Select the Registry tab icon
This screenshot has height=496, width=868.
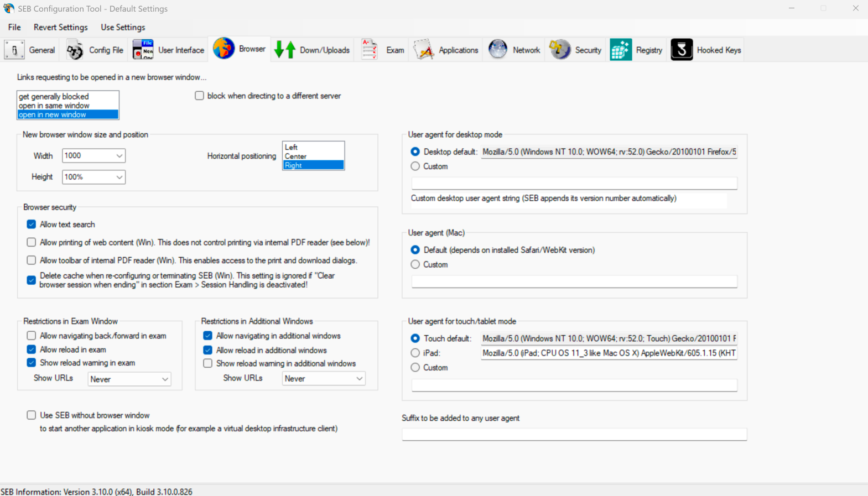621,50
